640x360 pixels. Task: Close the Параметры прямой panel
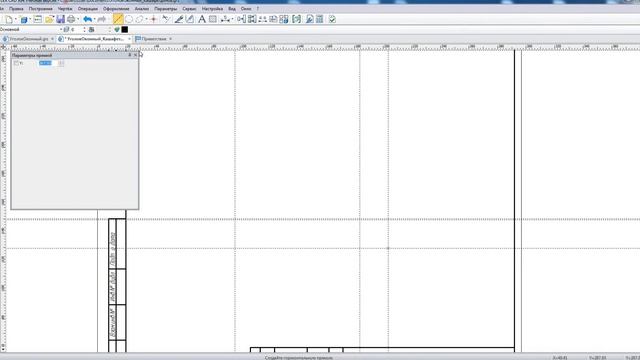pyautogui.click(x=136, y=55)
